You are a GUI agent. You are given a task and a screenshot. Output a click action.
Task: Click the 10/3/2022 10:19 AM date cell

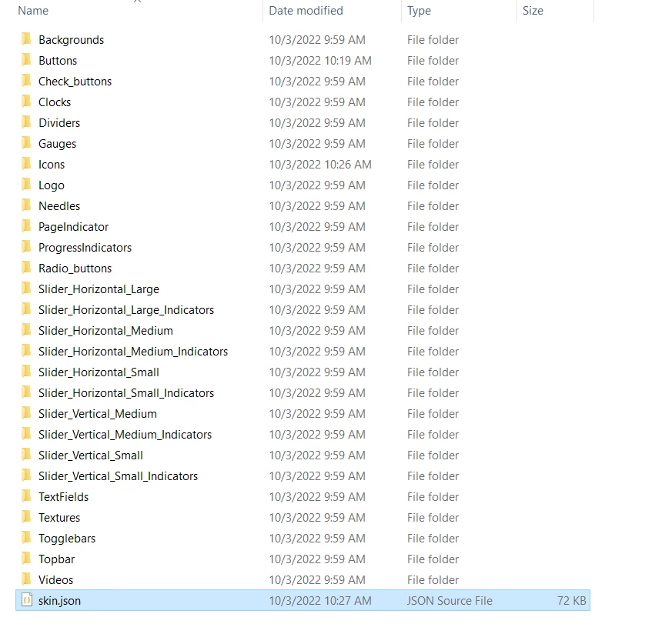coord(320,61)
